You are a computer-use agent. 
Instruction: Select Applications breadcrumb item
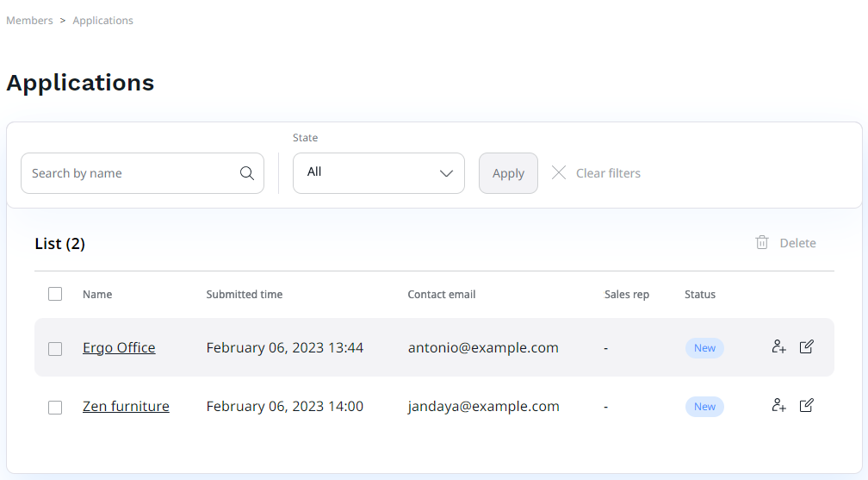(102, 21)
